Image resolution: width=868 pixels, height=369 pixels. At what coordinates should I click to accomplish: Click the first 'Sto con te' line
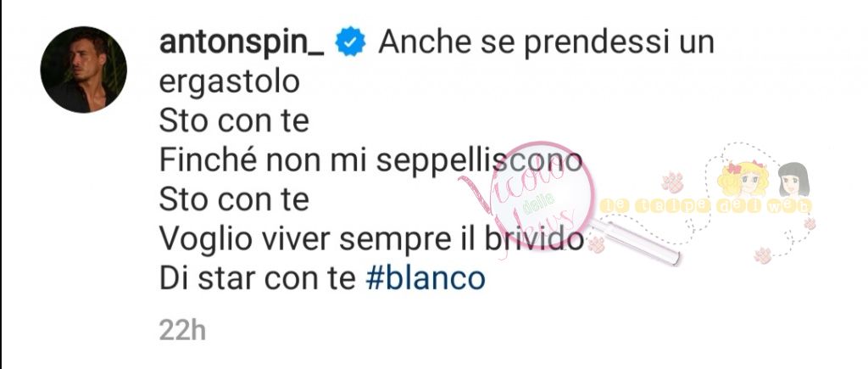tap(234, 122)
